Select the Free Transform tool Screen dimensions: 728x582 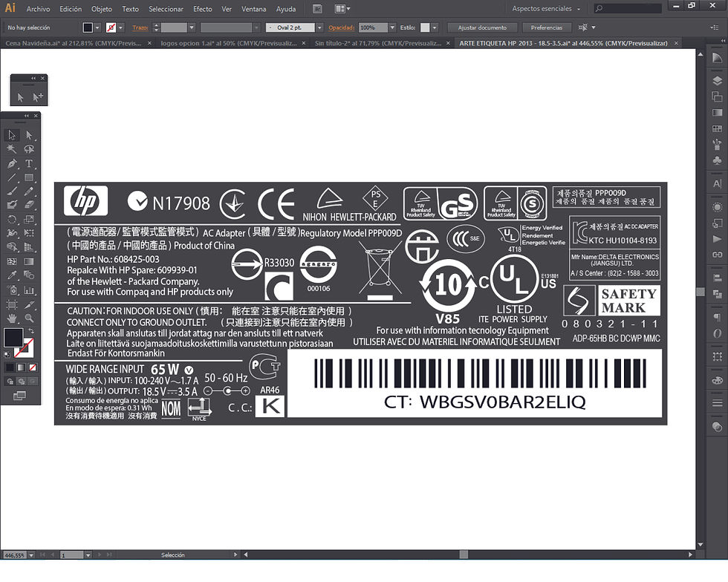(29, 233)
